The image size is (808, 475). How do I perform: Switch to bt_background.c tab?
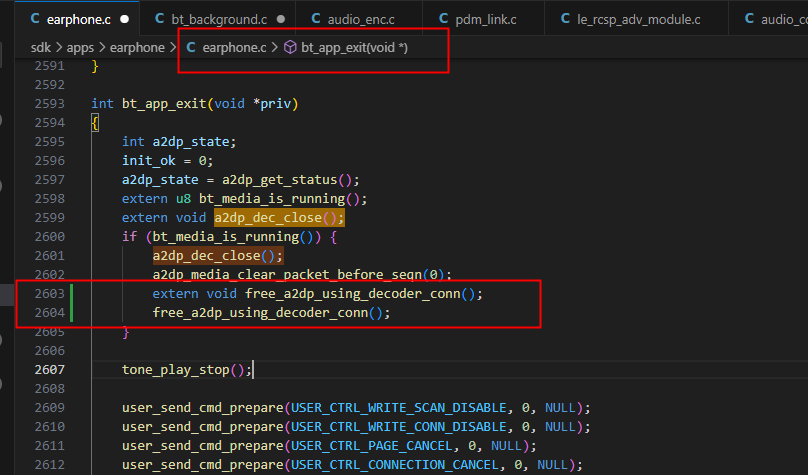tap(219, 20)
